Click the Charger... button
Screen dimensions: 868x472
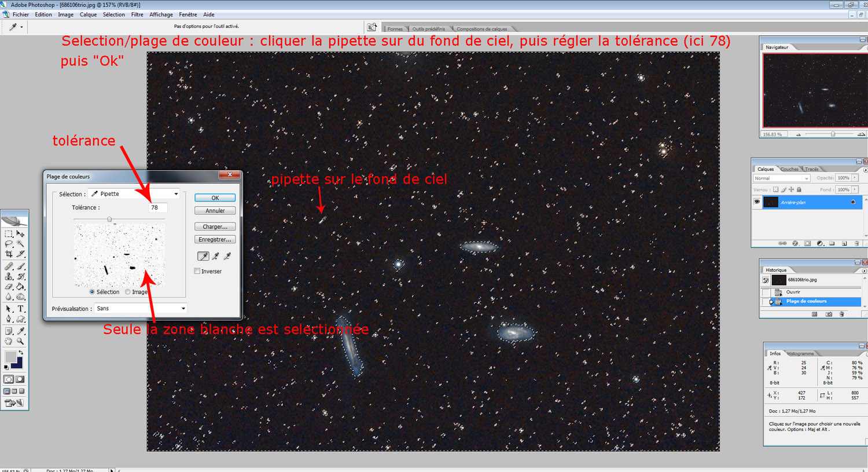coord(215,226)
